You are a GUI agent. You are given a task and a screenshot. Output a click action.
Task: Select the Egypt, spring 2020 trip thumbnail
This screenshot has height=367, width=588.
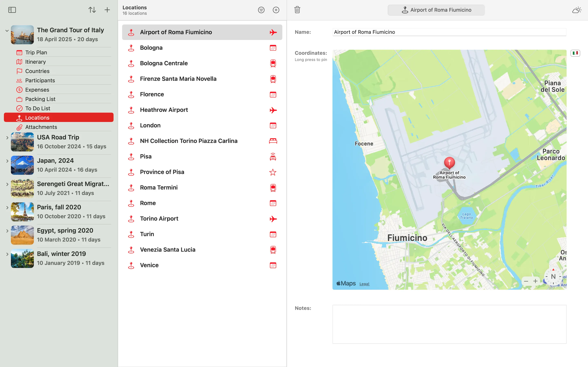point(22,235)
